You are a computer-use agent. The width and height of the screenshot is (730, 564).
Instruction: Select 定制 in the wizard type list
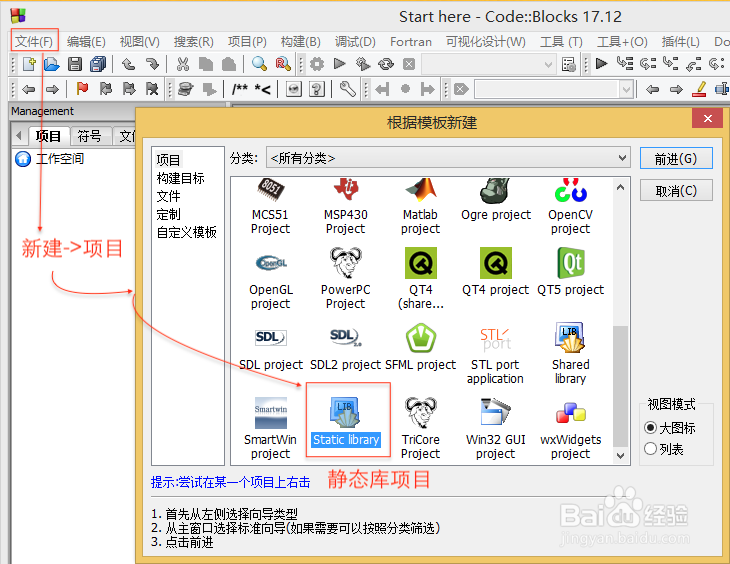click(x=168, y=214)
